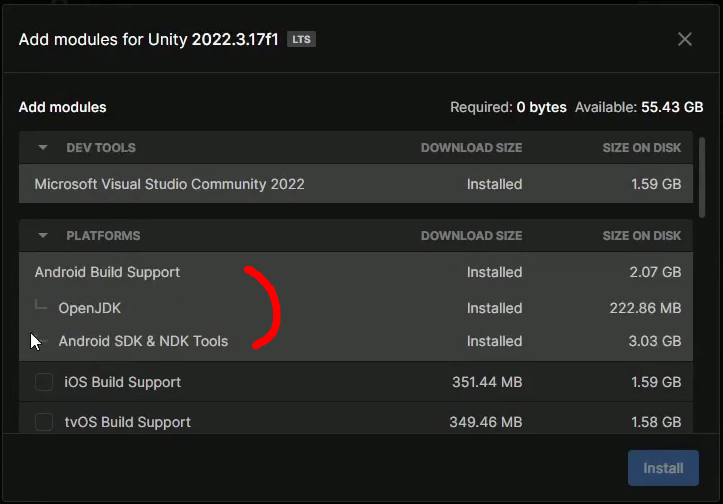Click Installed status for OpenJDK

pyautogui.click(x=494, y=308)
